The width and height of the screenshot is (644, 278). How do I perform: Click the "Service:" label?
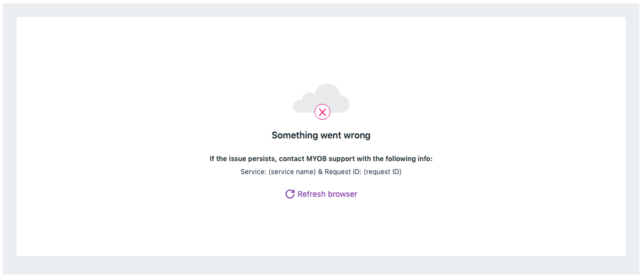[x=253, y=172]
